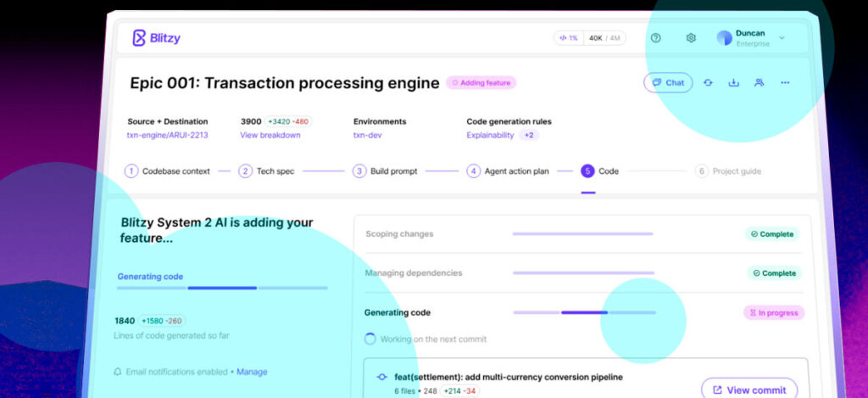This screenshot has width=868, height=398.
Task: Click the 40K / 4M usage indicator
Action: [x=604, y=38]
